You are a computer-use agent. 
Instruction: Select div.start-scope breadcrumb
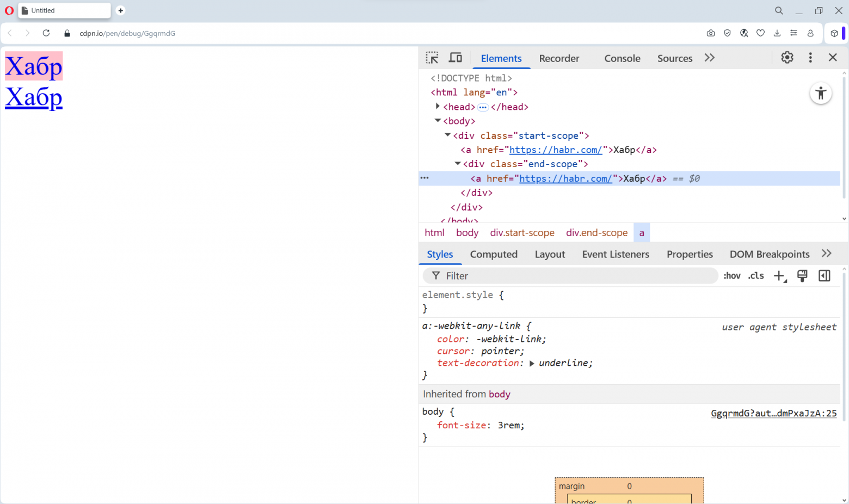click(x=522, y=232)
